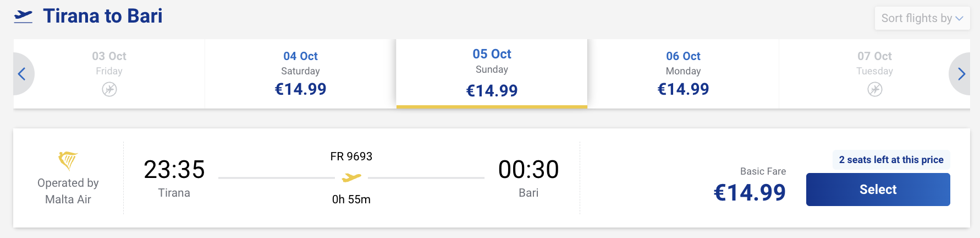This screenshot has width=980, height=238.
Task: Click the Basic Fare €14.99 price
Action: click(x=750, y=193)
